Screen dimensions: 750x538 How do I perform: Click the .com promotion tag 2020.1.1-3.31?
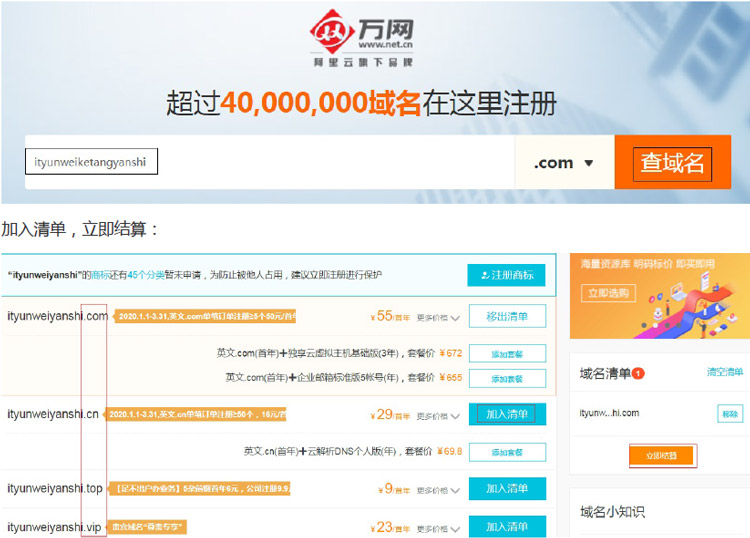tap(205, 316)
